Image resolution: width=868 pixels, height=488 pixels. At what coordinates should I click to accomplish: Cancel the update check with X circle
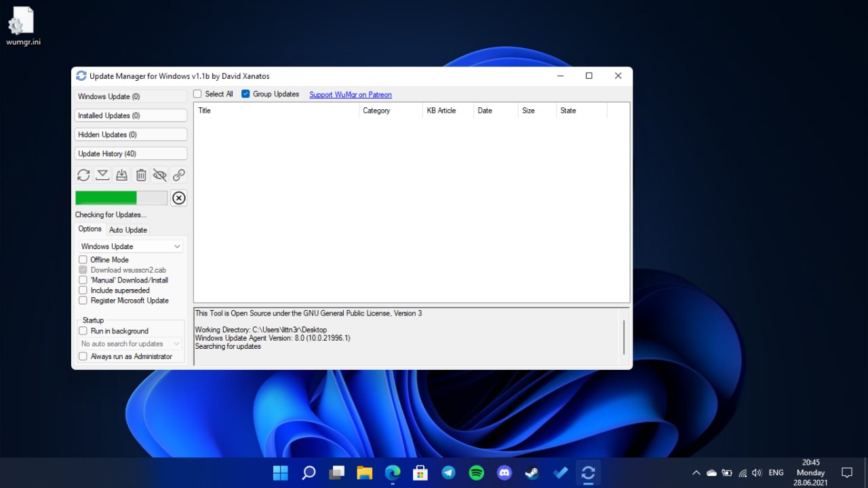178,198
